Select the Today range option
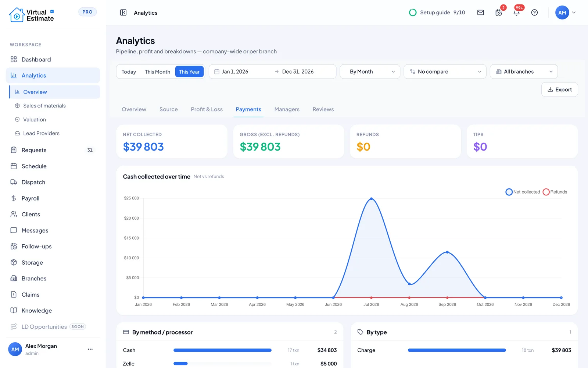Image resolution: width=588 pixels, height=368 pixels. click(x=129, y=72)
